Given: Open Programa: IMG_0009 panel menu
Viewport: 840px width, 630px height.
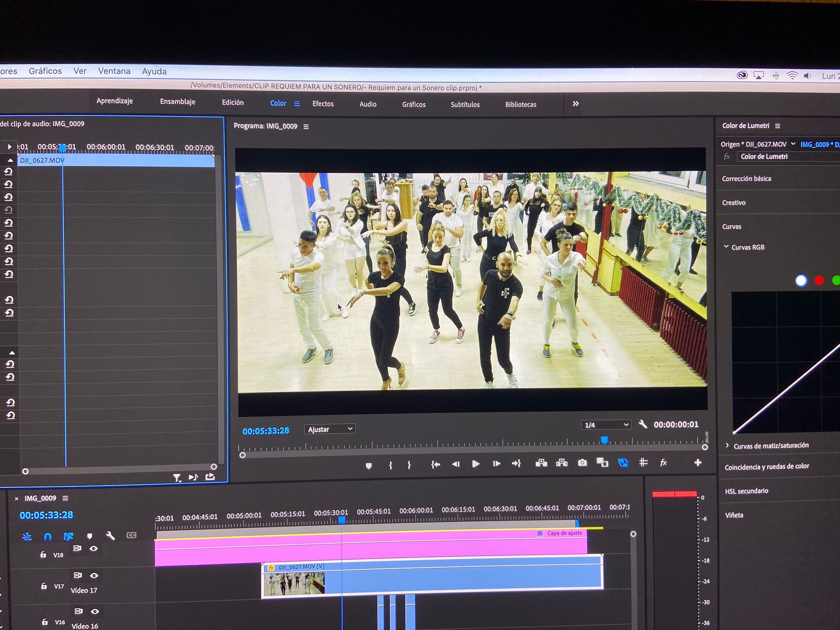Looking at the screenshot, I should (x=306, y=127).
